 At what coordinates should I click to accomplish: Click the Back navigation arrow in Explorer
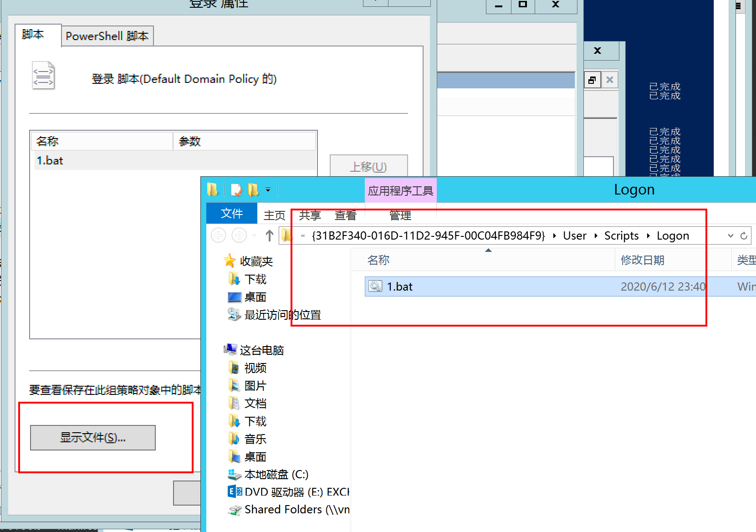pos(219,235)
